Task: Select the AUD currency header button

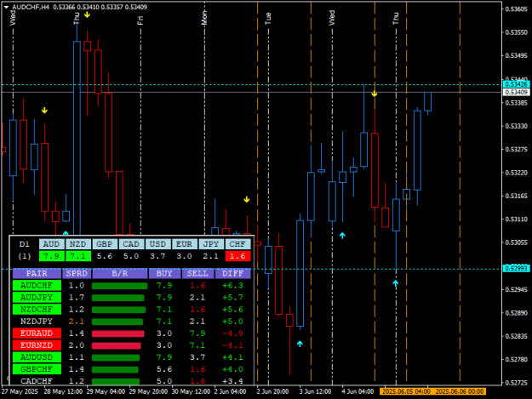Action: point(51,244)
